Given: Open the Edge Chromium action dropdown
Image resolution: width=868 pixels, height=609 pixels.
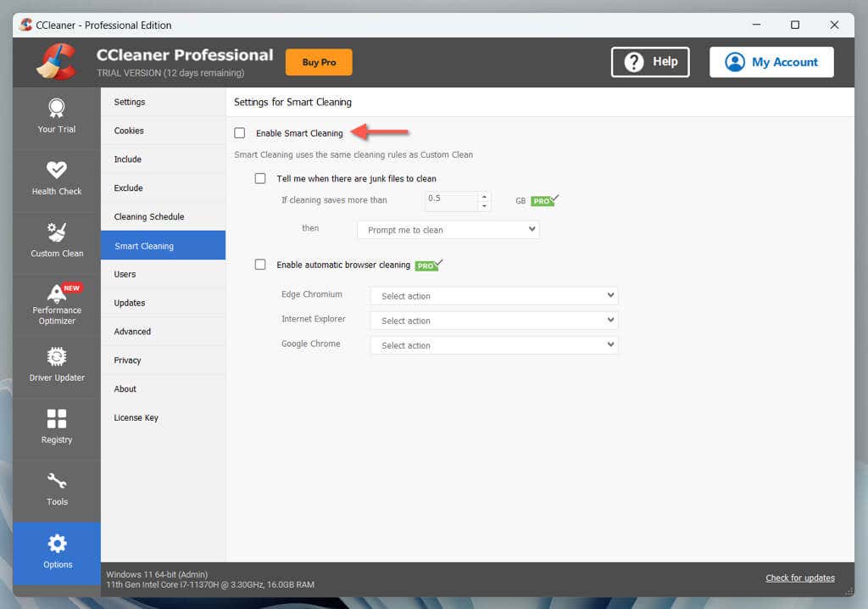Looking at the screenshot, I should 493,296.
